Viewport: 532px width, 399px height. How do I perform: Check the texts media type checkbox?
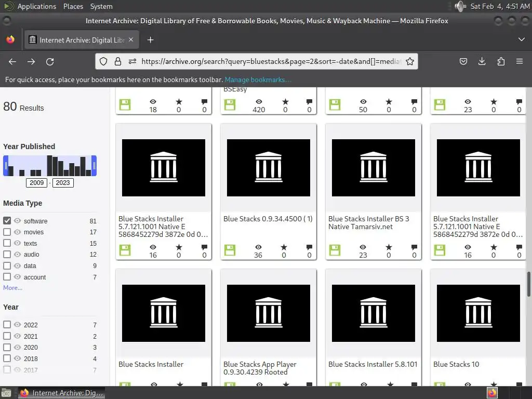(7, 243)
